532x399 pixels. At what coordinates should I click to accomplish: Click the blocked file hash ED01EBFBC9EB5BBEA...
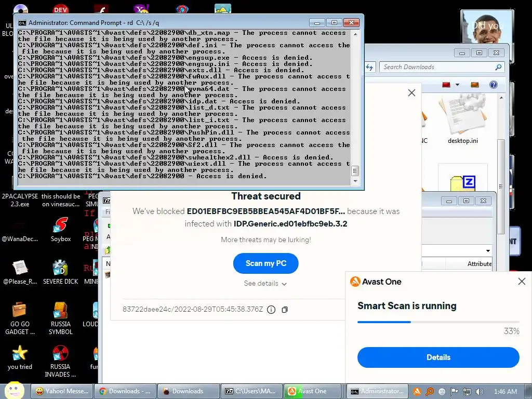click(265, 211)
